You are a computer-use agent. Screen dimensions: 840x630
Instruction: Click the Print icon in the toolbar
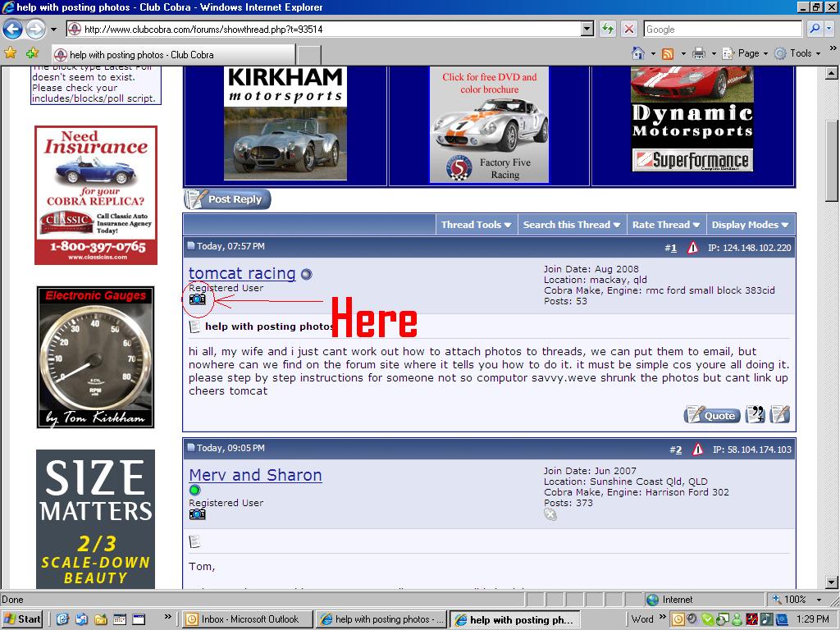point(698,53)
